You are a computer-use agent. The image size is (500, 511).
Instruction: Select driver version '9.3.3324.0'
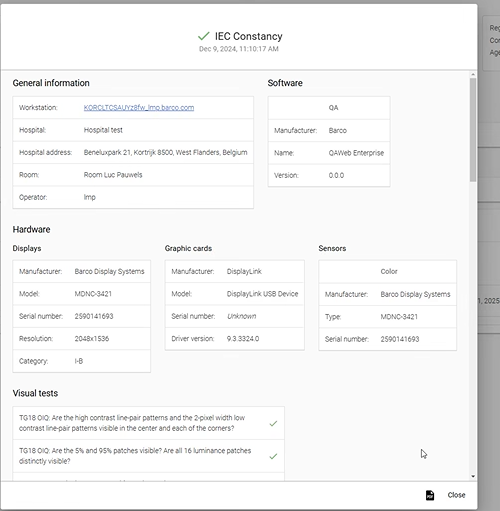[x=243, y=339]
